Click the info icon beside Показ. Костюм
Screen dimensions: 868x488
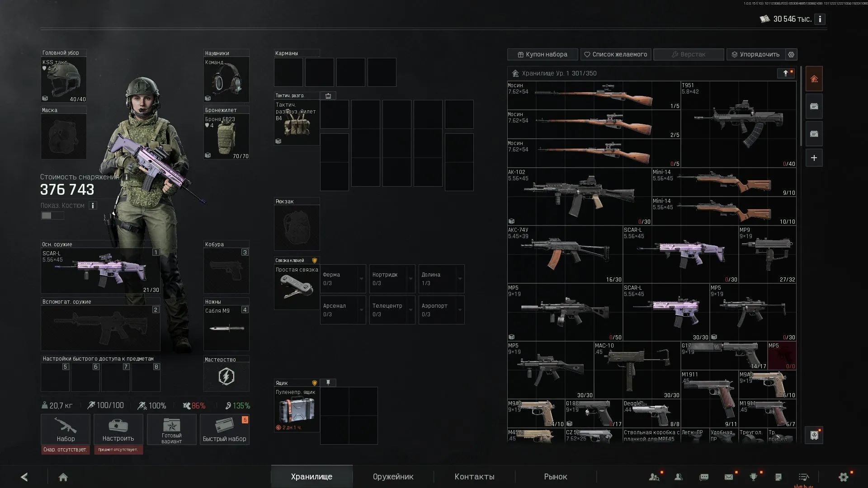(93, 206)
